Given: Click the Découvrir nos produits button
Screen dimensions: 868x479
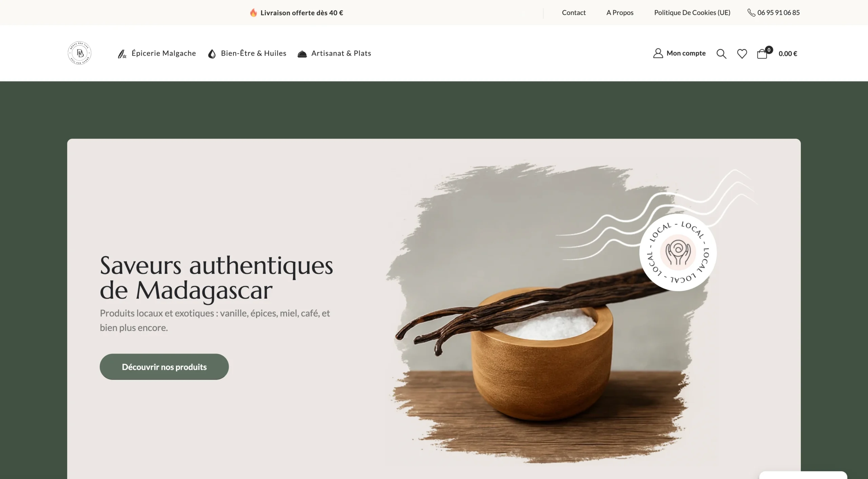Looking at the screenshot, I should pyautogui.click(x=164, y=366).
